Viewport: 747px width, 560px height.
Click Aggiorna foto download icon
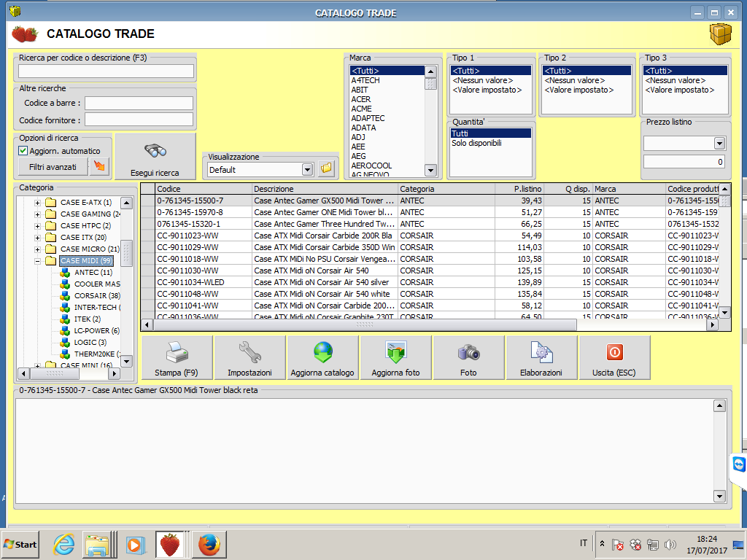point(395,357)
